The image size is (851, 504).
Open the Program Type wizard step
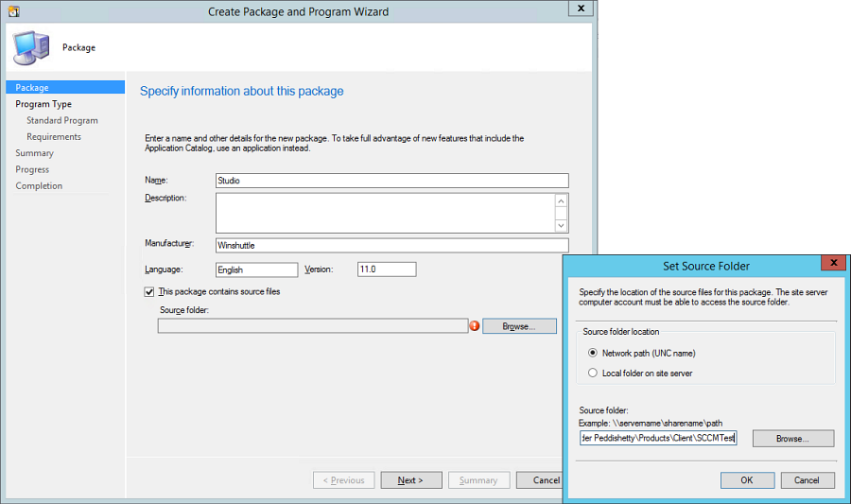tap(43, 104)
